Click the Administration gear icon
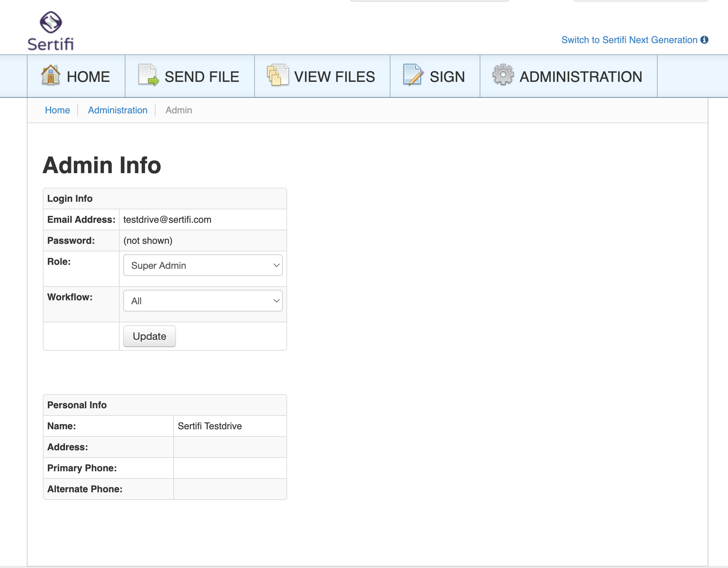The image size is (728, 568). 503,75
